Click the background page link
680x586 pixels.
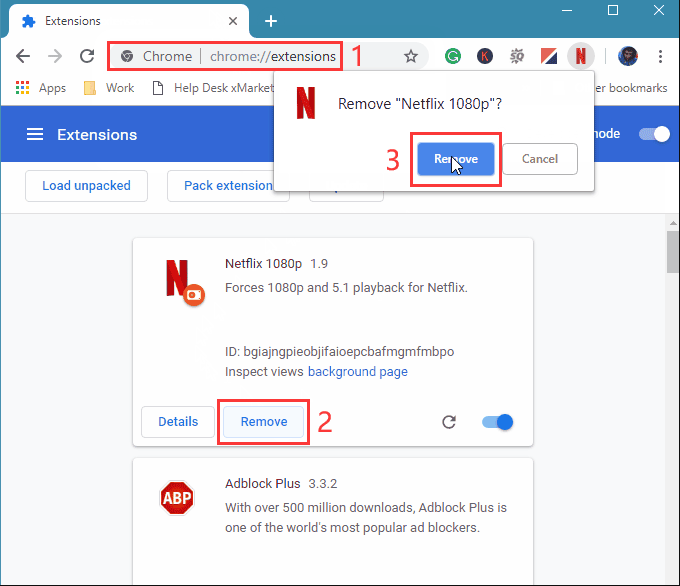(358, 372)
